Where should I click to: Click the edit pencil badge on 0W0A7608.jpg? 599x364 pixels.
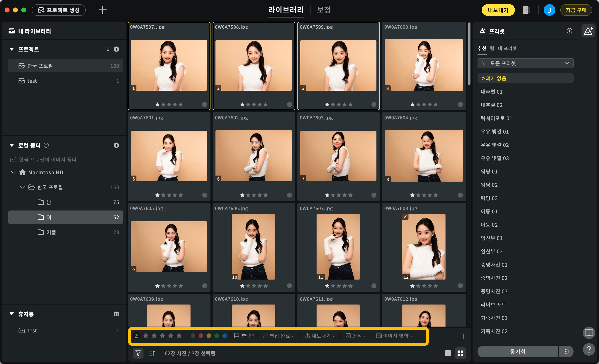pyautogui.click(x=405, y=217)
